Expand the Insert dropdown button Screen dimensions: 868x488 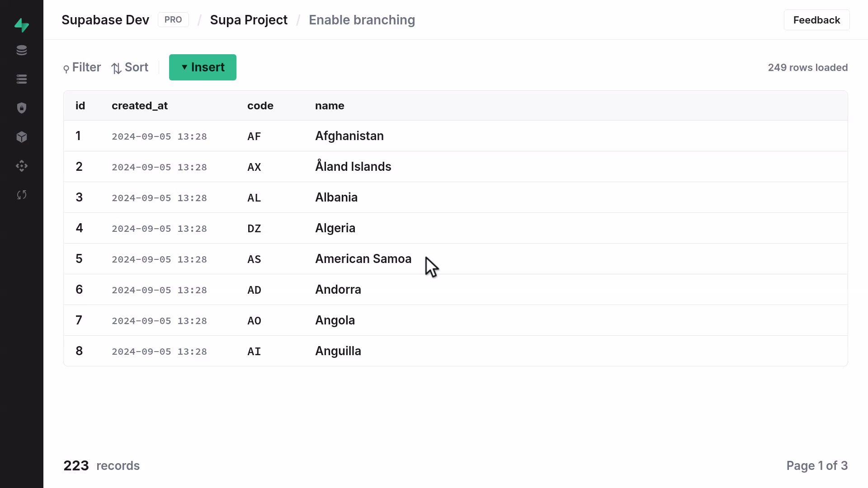(x=203, y=67)
